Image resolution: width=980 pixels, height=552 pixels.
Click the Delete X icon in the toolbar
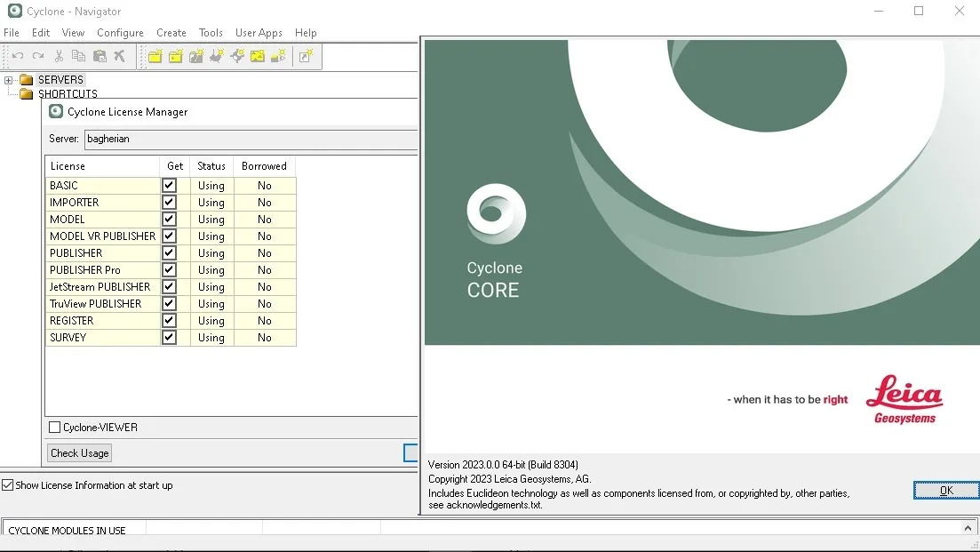119,56
